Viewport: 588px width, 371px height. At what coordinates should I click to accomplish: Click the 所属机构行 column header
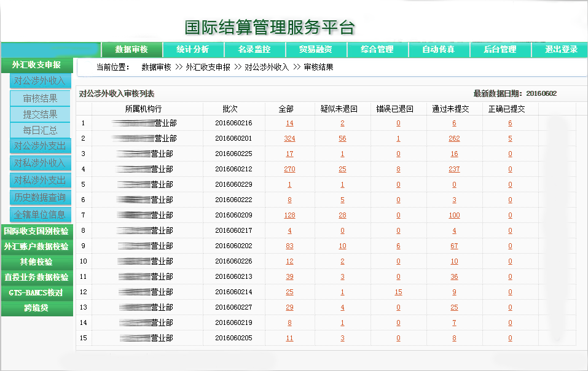143,109
